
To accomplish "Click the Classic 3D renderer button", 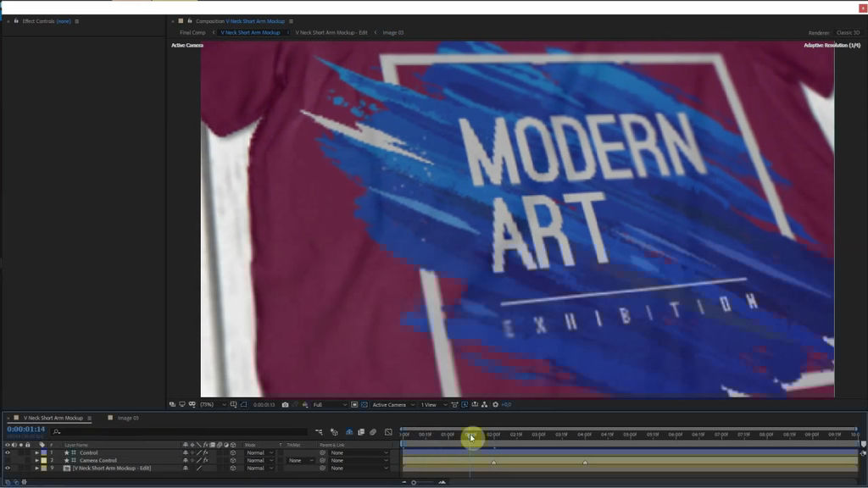I will [847, 32].
